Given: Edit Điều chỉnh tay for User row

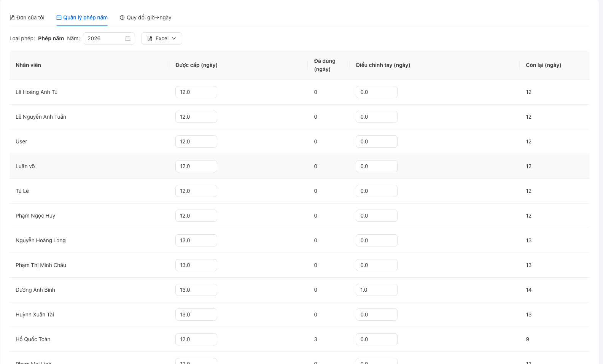Looking at the screenshot, I should click(377, 141).
